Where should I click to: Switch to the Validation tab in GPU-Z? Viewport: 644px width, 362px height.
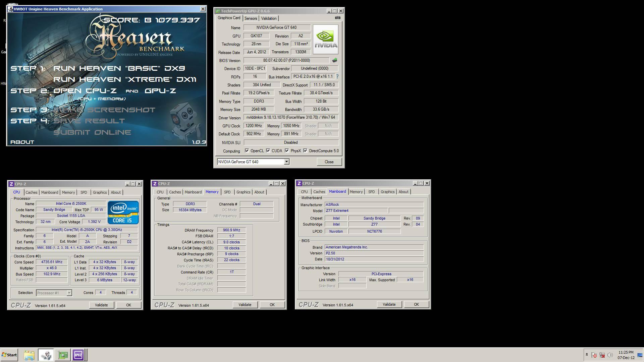(x=269, y=18)
